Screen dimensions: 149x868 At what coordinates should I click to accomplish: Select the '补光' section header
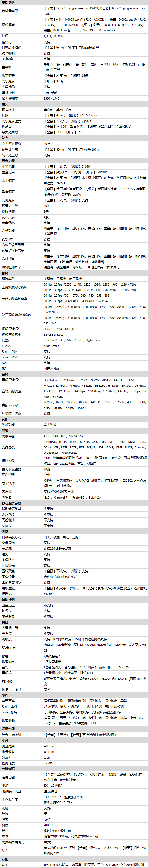tap(5, 138)
